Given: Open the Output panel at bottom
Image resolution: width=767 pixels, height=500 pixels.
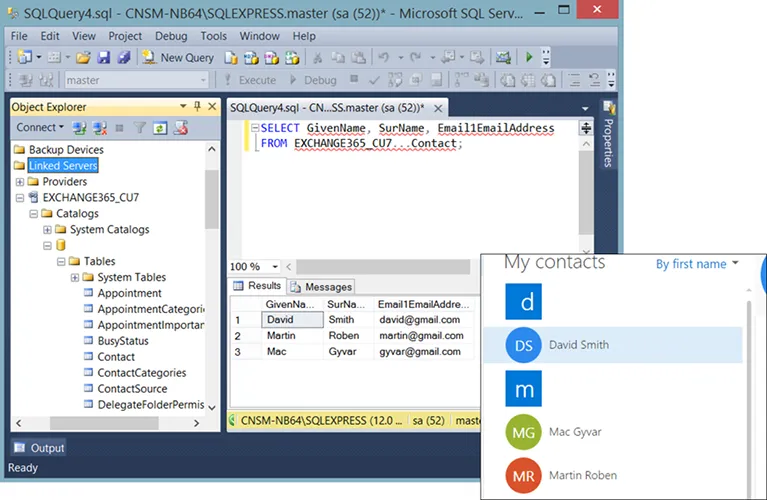Looking at the screenshot, I should [x=39, y=448].
